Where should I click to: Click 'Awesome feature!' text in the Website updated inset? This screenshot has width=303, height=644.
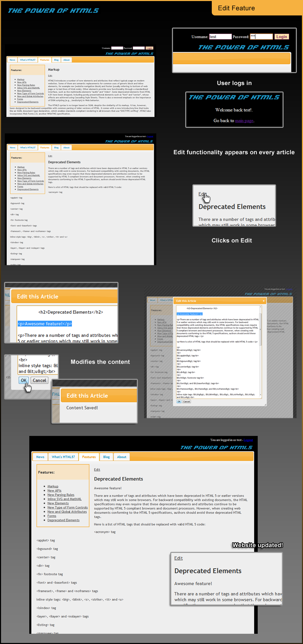tap(193, 583)
